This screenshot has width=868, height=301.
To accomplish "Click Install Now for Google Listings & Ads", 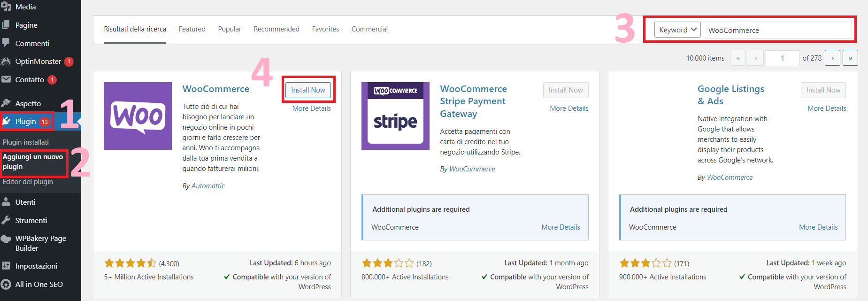I will (823, 90).
